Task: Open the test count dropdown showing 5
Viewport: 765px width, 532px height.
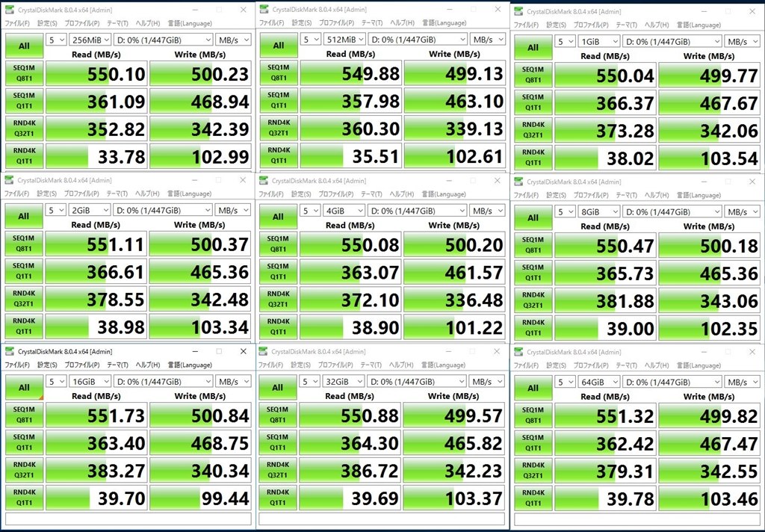Action: [56, 39]
